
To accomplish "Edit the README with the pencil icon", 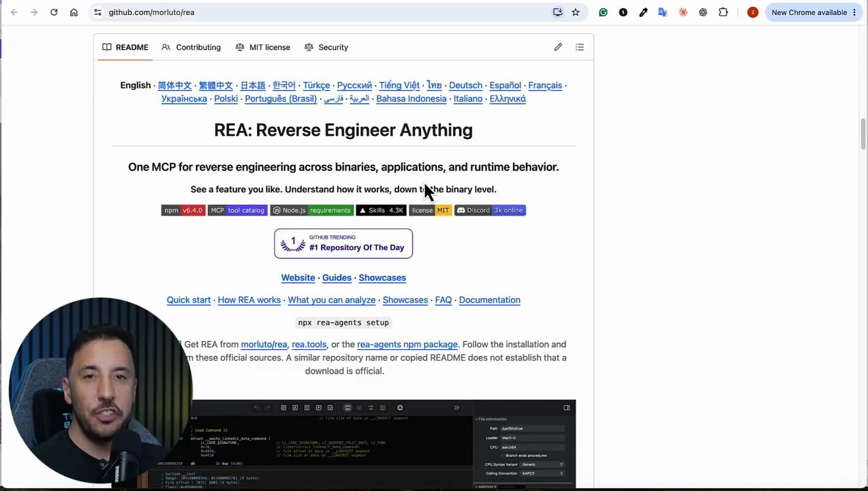I will point(558,47).
